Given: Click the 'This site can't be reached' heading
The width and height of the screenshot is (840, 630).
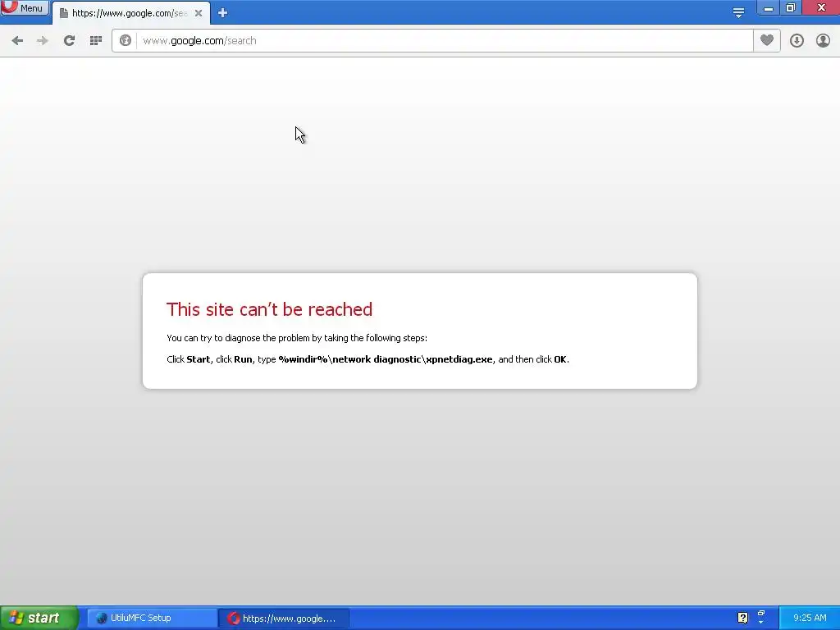Looking at the screenshot, I should click(269, 309).
